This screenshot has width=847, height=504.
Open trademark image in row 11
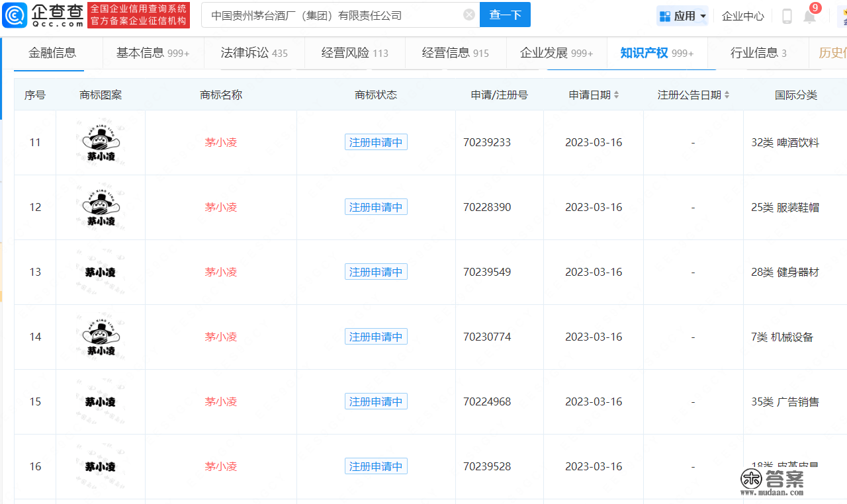pyautogui.click(x=101, y=142)
